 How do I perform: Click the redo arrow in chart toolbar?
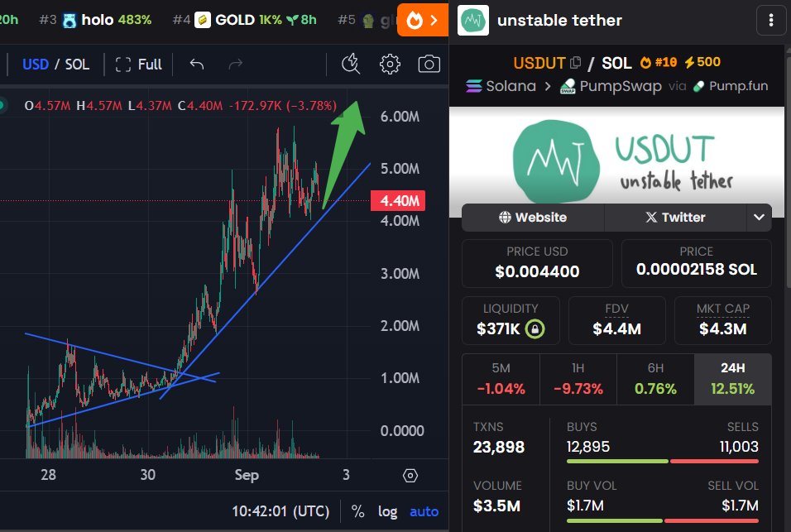pos(236,64)
